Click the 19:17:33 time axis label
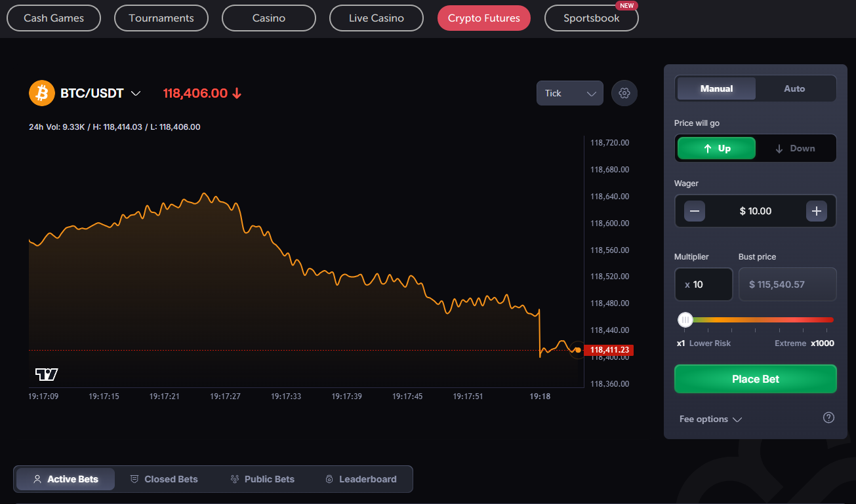 (x=286, y=397)
